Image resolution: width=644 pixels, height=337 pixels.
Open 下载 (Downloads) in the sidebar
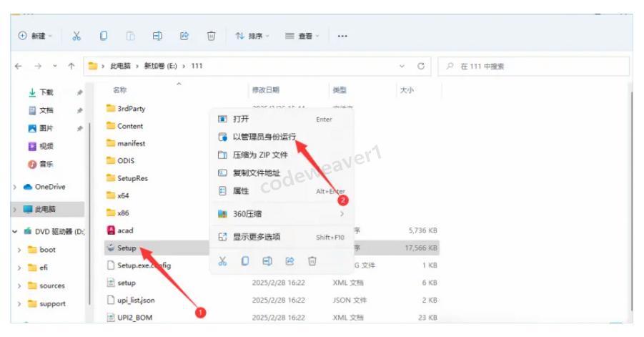click(x=41, y=92)
